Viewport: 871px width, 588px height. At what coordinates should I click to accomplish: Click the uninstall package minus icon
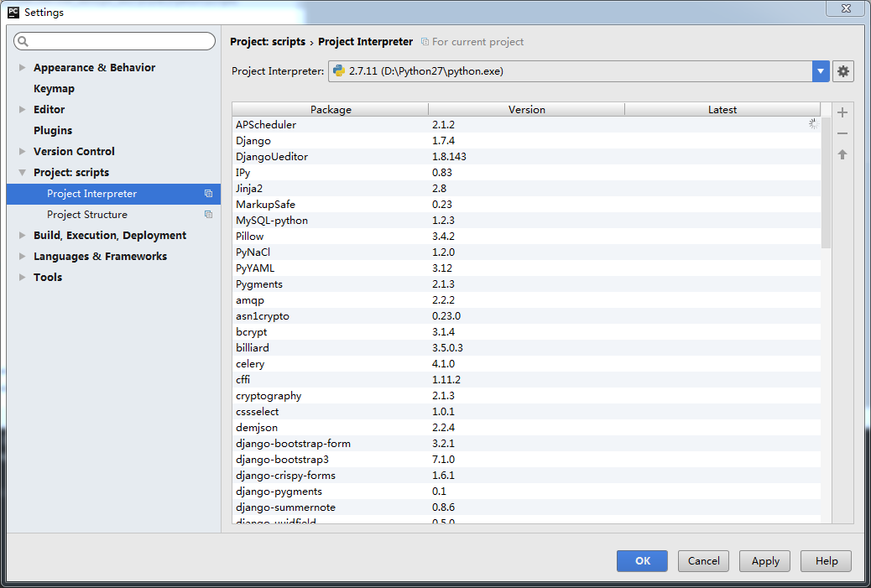tap(842, 133)
